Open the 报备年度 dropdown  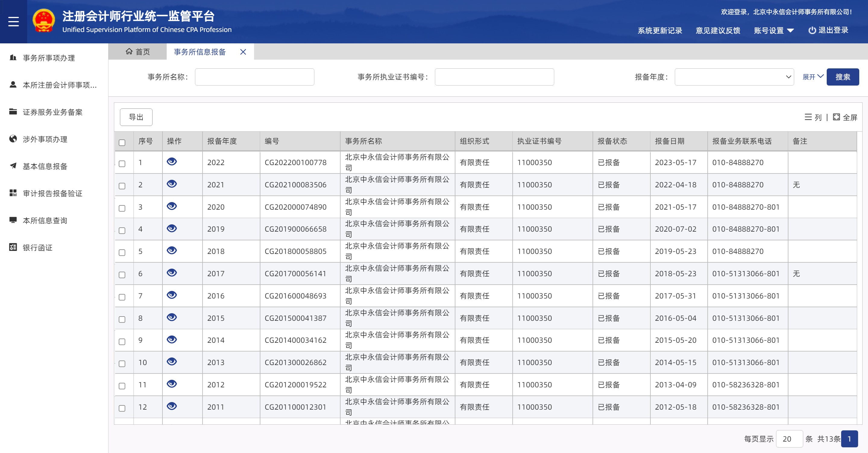(734, 77)
